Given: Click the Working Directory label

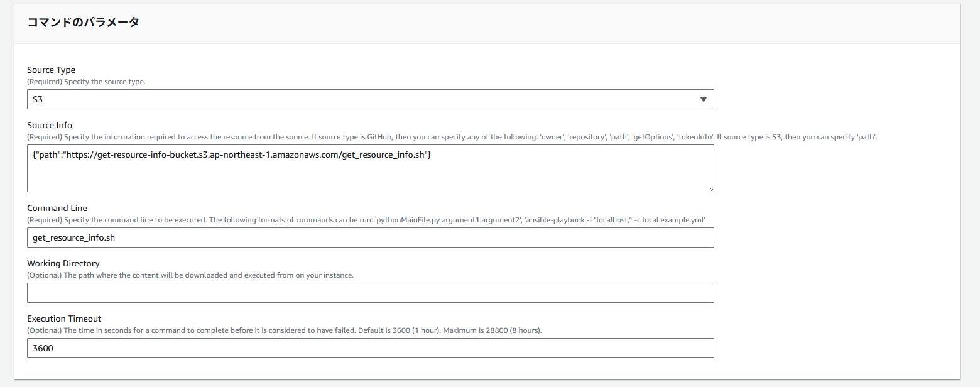Looking at the screenshot, I should (x=63, y=263).
